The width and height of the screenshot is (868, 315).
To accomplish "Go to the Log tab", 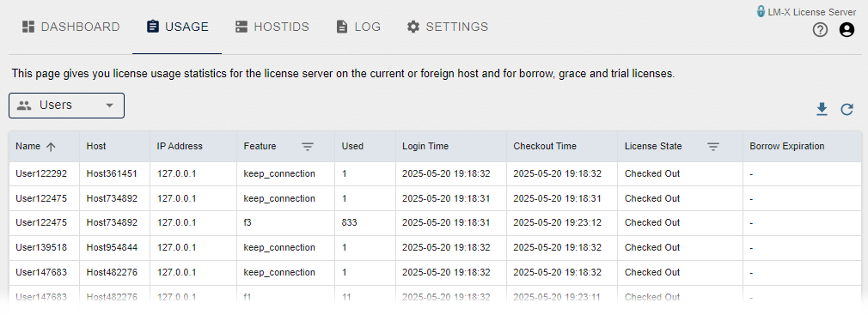I will pos(358,27).
